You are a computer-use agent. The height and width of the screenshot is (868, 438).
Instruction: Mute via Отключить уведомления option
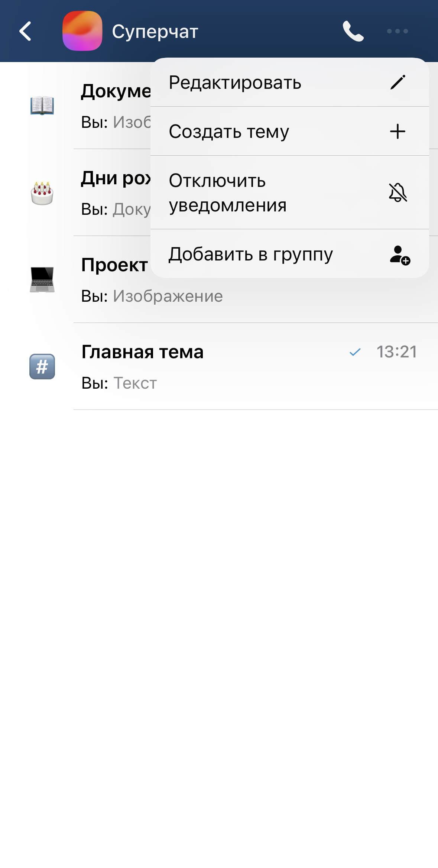228,192
